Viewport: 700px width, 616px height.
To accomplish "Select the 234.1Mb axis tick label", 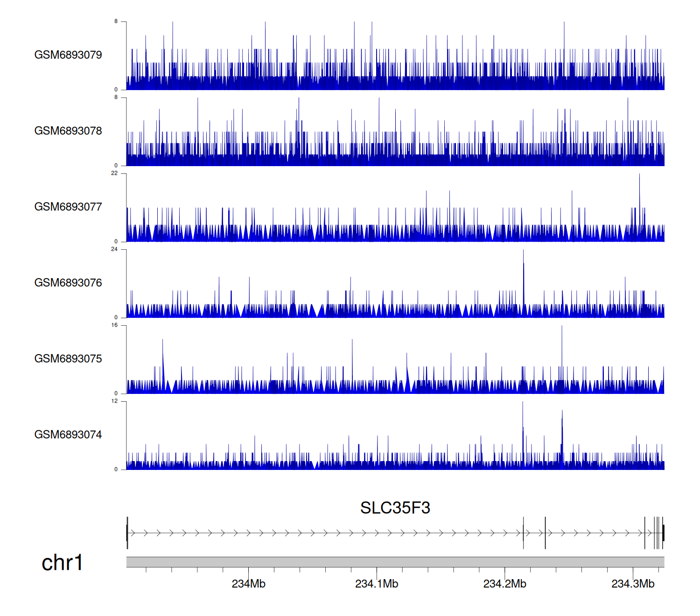I will (377, 584).
